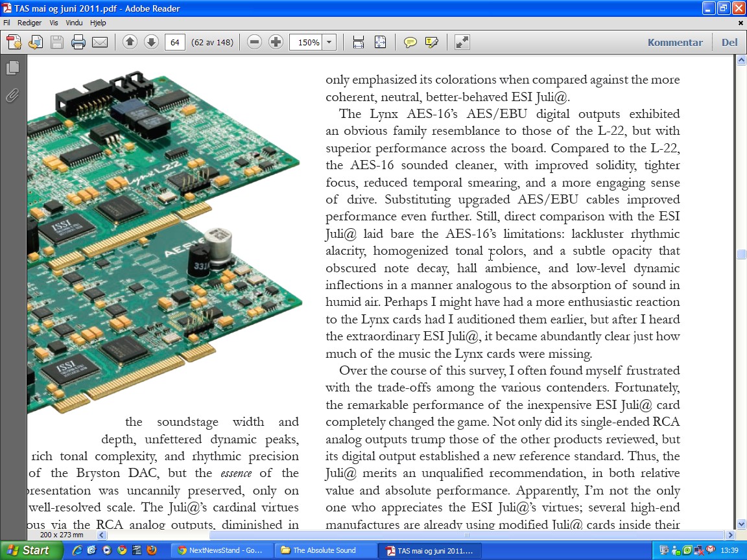
Task: Launch Firefox from quick launch
Action: click(x=152, y=550)
